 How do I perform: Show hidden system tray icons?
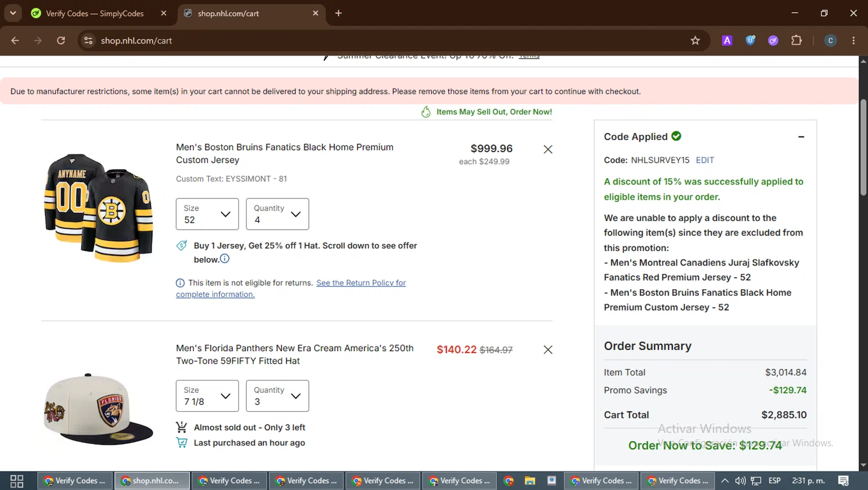724,481
